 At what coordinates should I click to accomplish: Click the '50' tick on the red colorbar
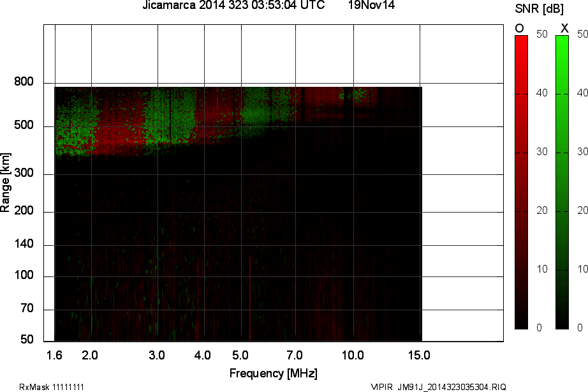(542, 34)
